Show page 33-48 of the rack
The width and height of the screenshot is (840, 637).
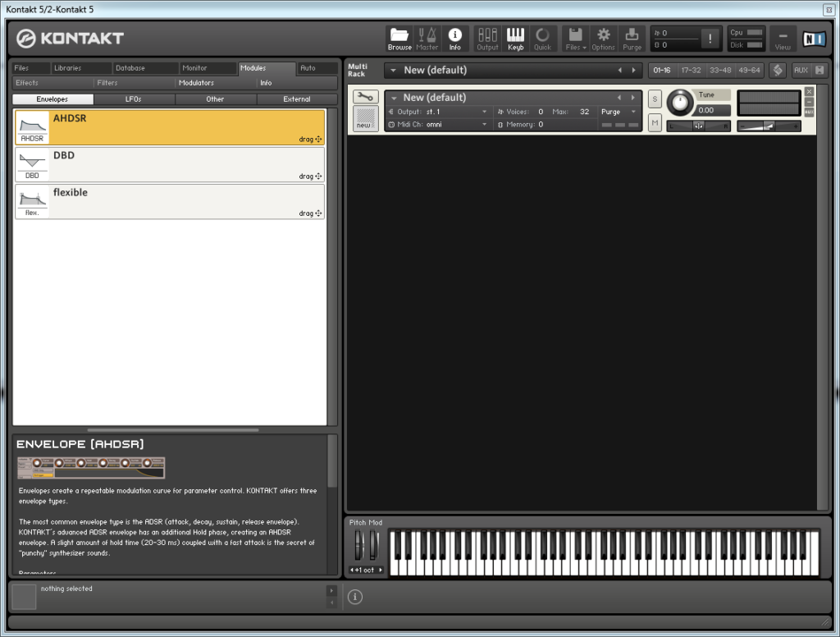[x=720, y=71]
